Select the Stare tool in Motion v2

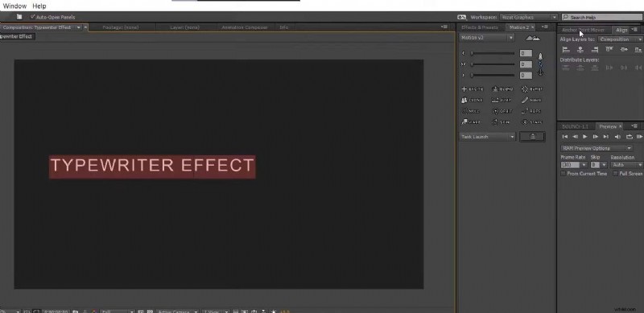click(x=532, y=122)
